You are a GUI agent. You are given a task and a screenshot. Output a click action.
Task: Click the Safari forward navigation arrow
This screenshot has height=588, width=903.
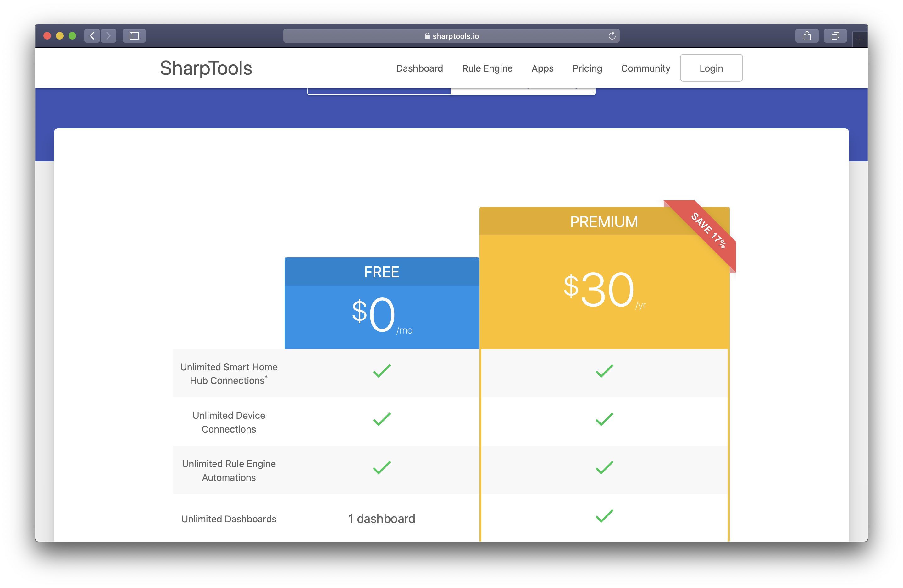(108, 35)
